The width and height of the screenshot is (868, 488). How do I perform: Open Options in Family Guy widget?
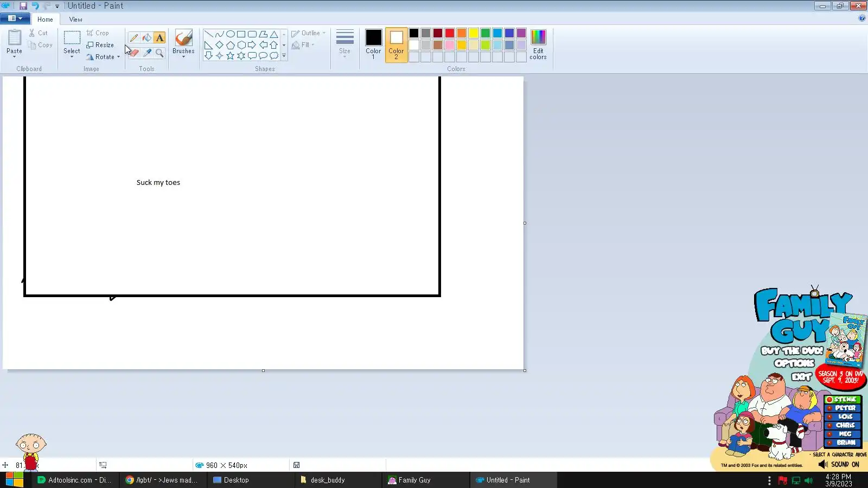coord(794,363)
